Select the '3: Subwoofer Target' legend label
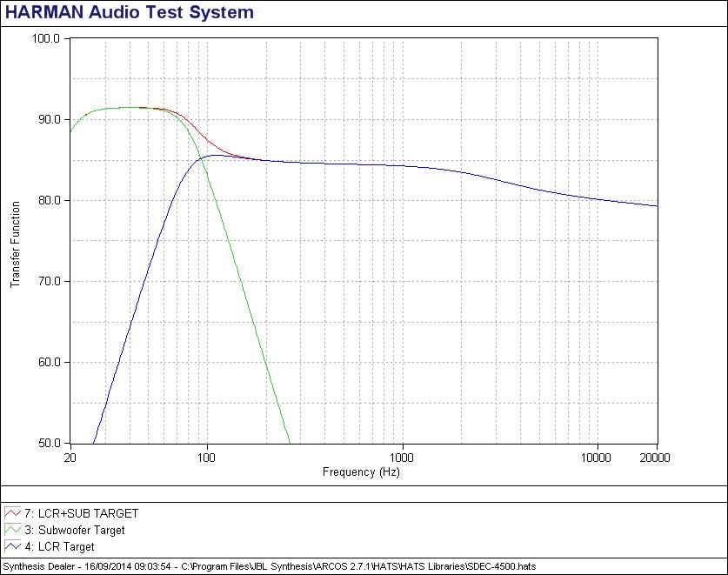 [75, 530]
